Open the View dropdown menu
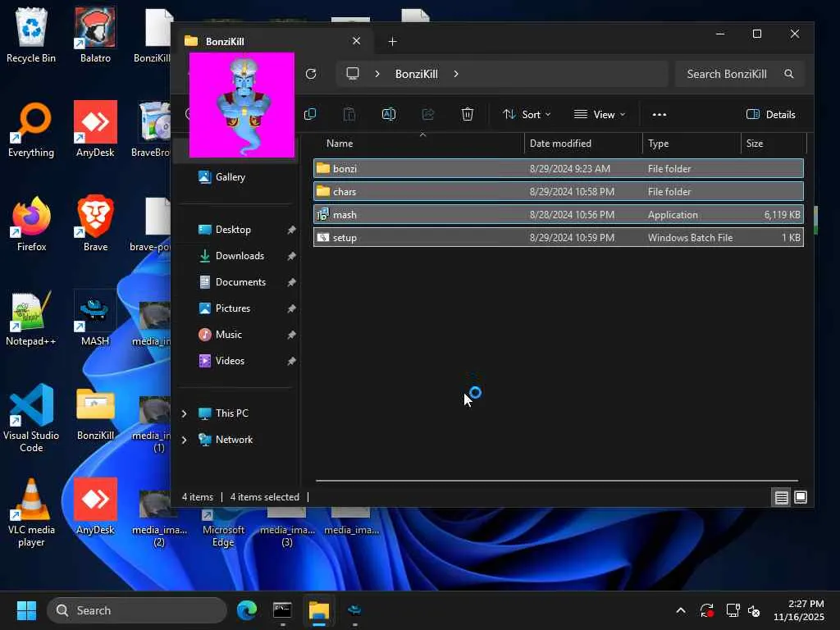Screen dimensions: 840x630 (600, 114)
